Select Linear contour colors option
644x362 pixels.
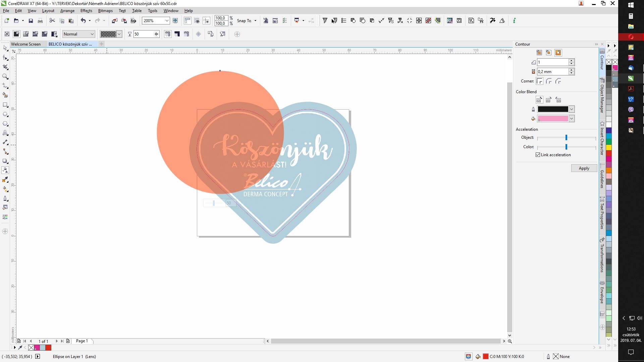539,100
